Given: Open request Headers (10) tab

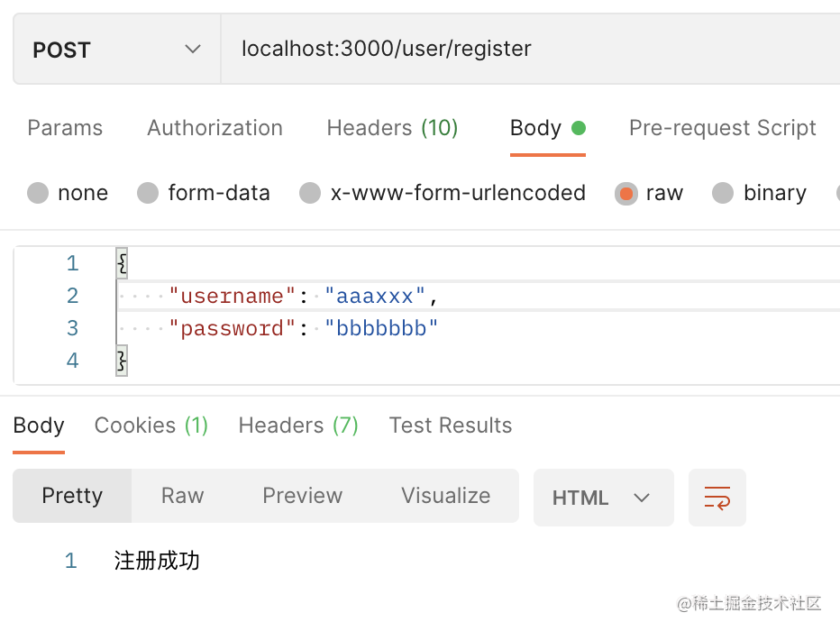Looking at the screenshot, I should coord(392,128).
